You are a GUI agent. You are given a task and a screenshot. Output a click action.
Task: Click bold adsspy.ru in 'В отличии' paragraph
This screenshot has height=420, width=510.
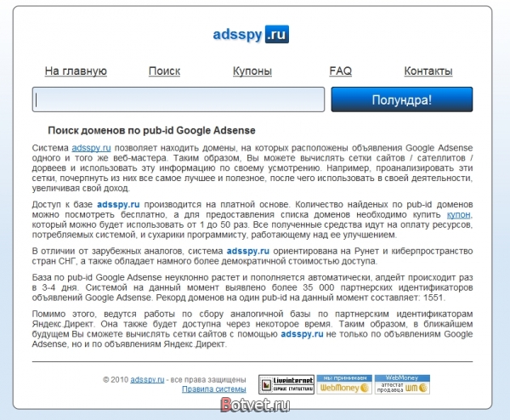point(248,251)
